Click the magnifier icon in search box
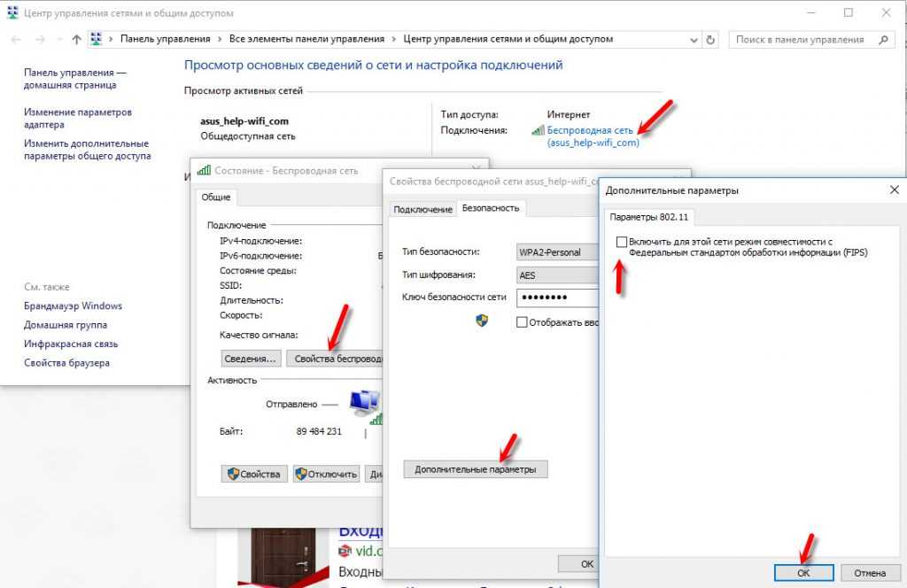907x588 pixels. click(x=882, y=40)
